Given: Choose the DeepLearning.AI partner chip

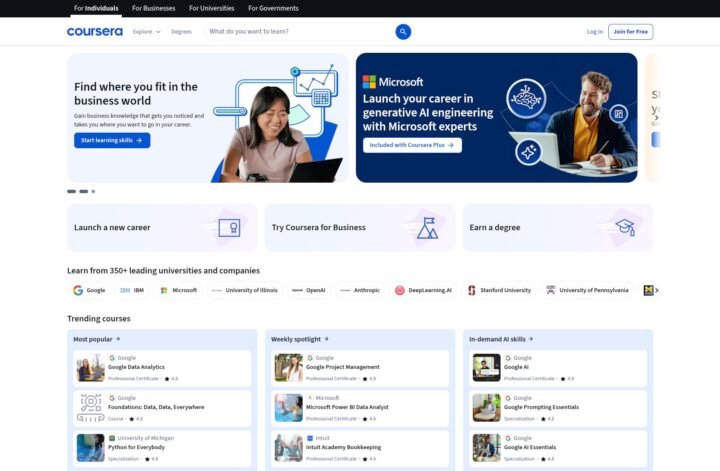Looking at the screenshot, I should 423,290.
